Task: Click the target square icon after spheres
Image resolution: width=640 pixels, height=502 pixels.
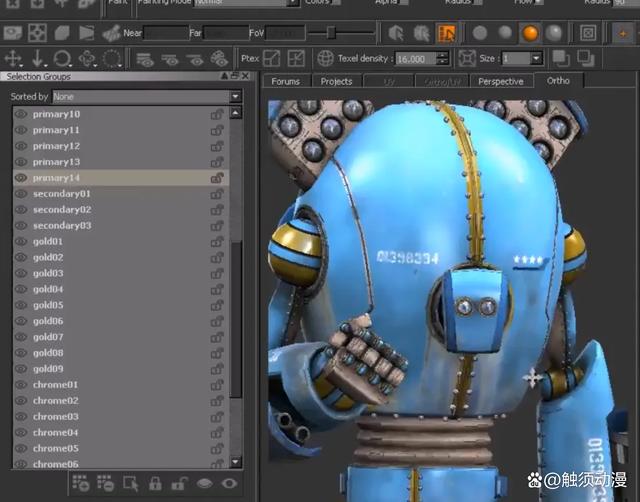Action: (588, 33)
